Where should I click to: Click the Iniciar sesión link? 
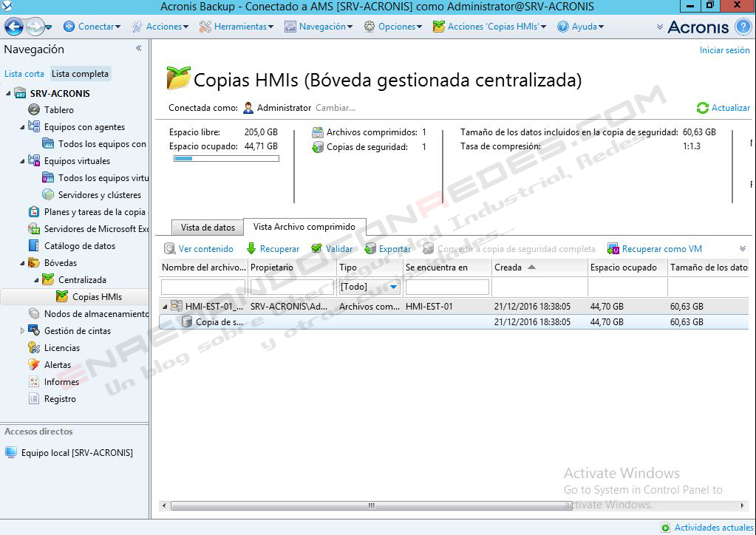[724, 50]
